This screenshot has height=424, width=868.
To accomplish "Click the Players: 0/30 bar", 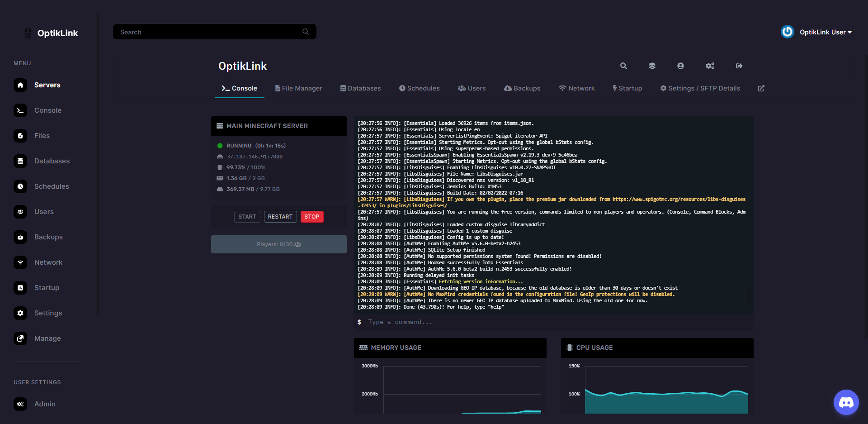I will 279,244.
